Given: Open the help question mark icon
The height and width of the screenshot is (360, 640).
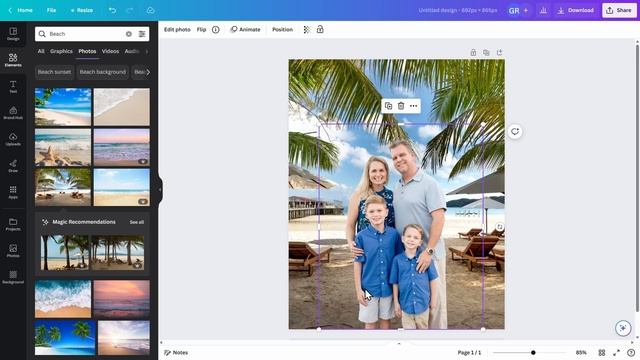Looking at the screenshot, I should pyautogui.click(x=631, y=353).
